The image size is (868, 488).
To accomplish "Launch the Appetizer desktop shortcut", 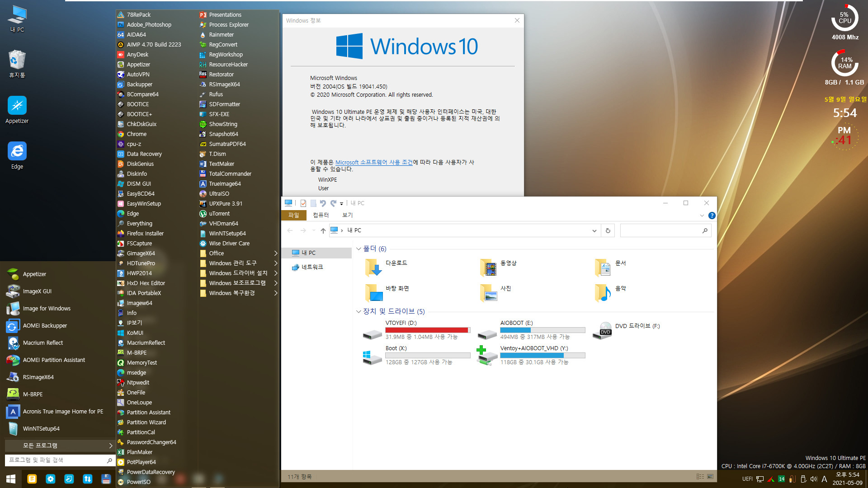I will coord(17,110).
